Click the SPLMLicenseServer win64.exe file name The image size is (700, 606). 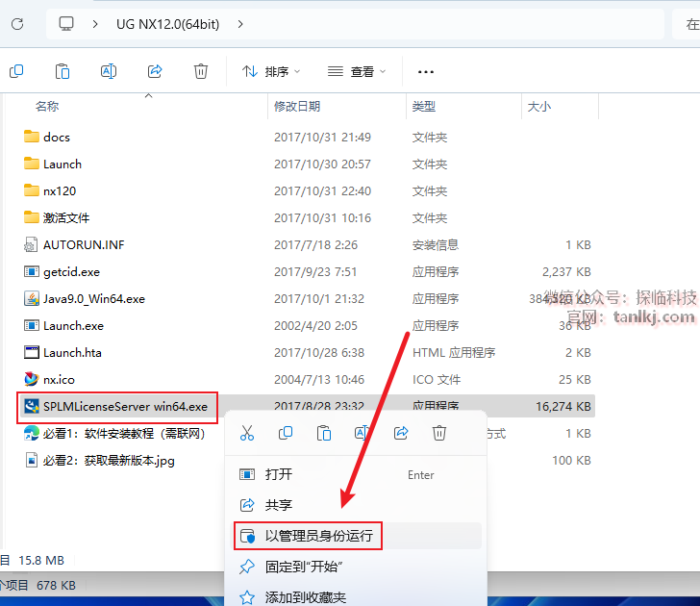(125, 407)
